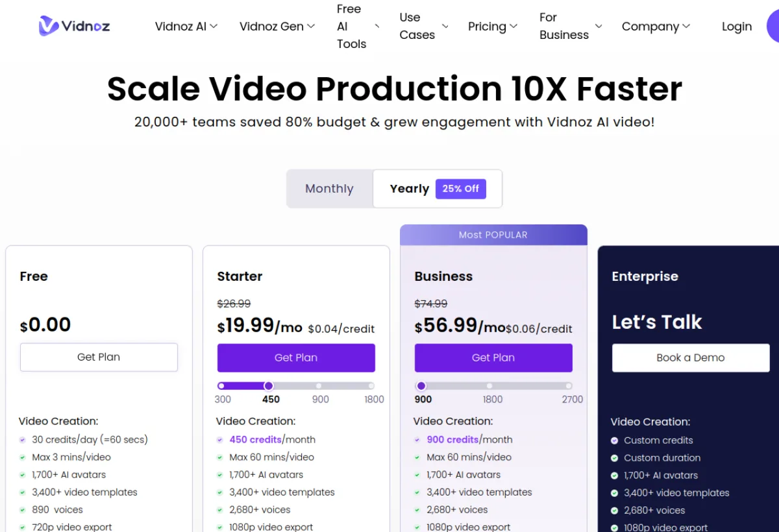Set Starter credits slider to 1800
This screenshot has width=779, height=532.
coord(371,385)
